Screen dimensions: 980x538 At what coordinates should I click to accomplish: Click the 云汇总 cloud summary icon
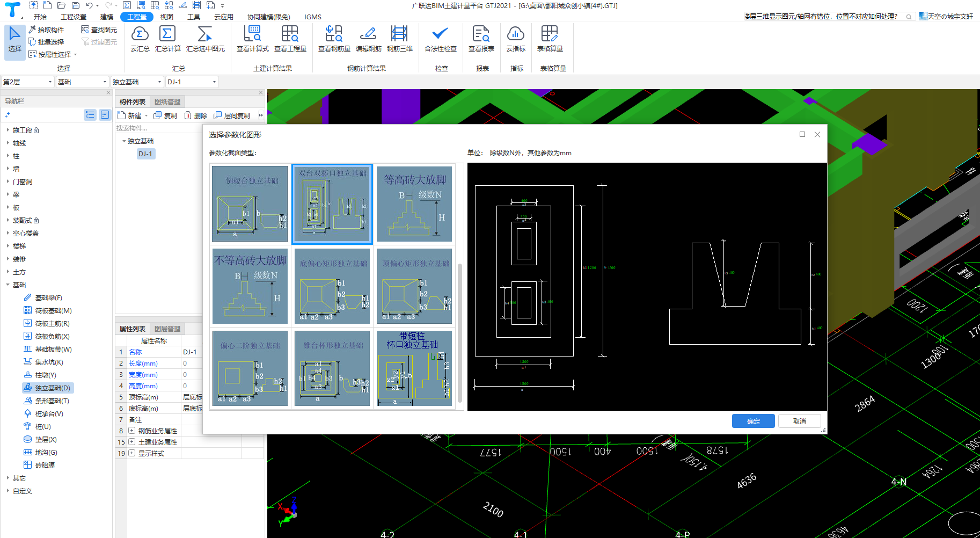pos(140,39)
